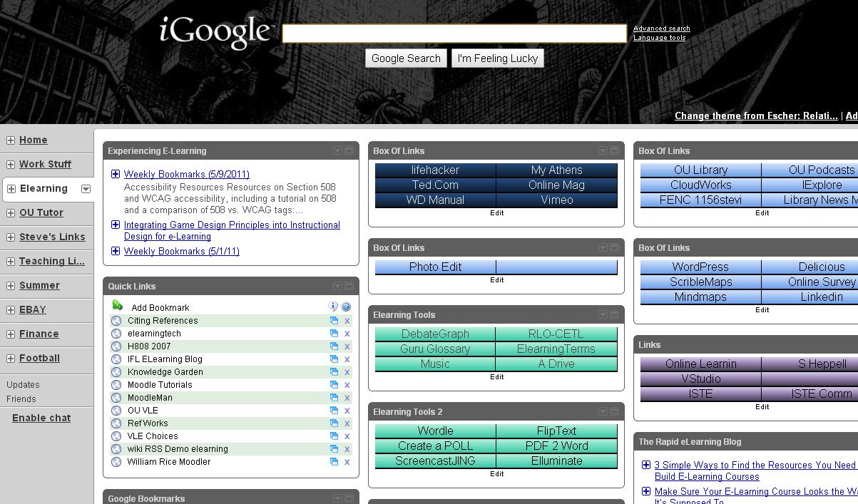The width and height of the screenshot is (858, 504).
Task: Click Change theme from Escher link
Action: tap(756, 115)
